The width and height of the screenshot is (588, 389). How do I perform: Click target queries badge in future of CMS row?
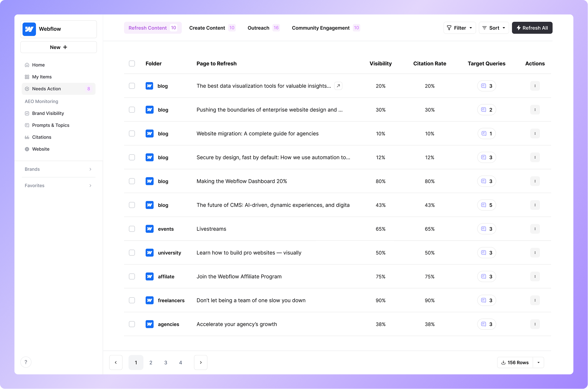coord(487,205)
